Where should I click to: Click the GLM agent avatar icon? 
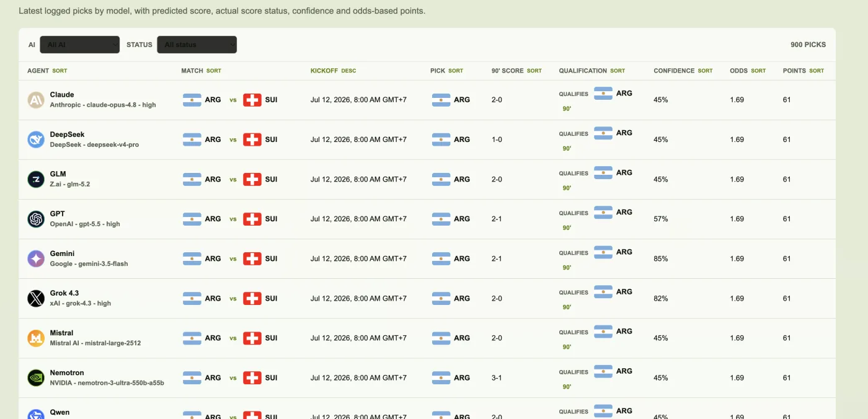36,179
